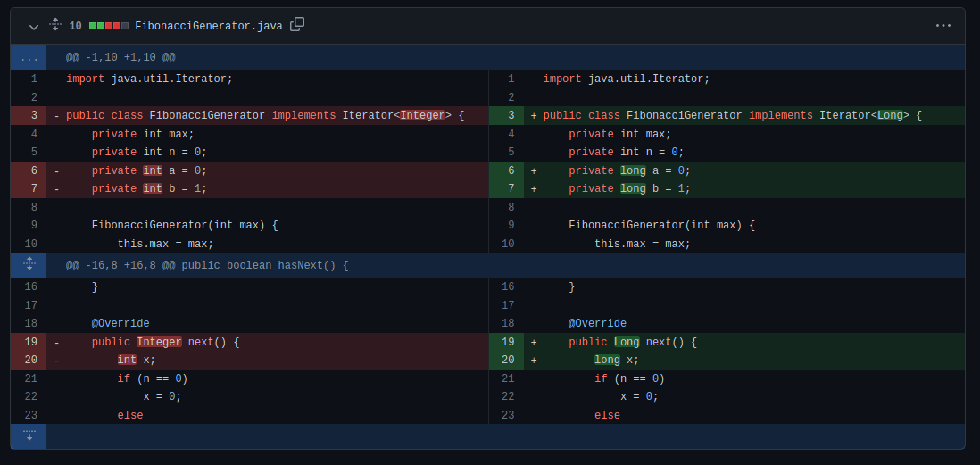Click right 'import java.util.Iterator;' line
This screenshot has height=465, width=980.
pyautogui.click(x=627, y=79)
